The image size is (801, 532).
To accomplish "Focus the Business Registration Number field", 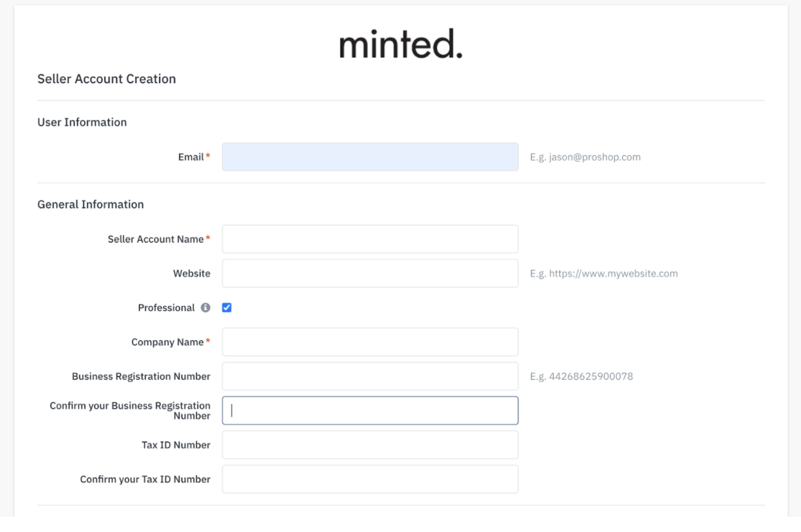I will coord(370,376).
